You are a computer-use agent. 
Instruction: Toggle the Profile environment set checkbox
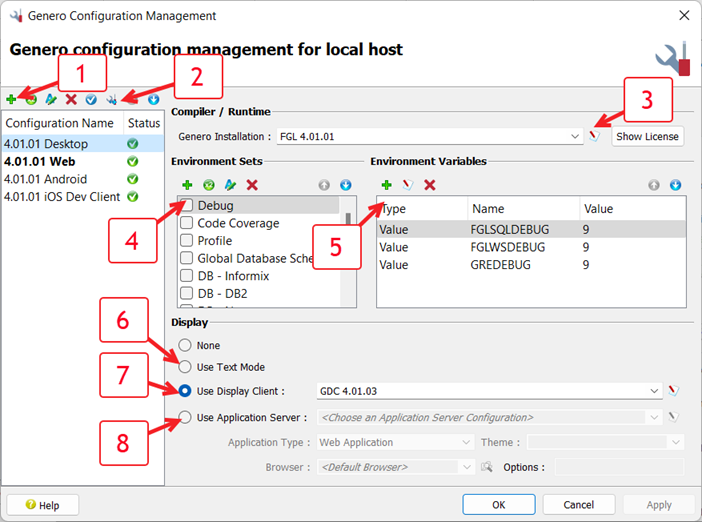tap(186, 240)
